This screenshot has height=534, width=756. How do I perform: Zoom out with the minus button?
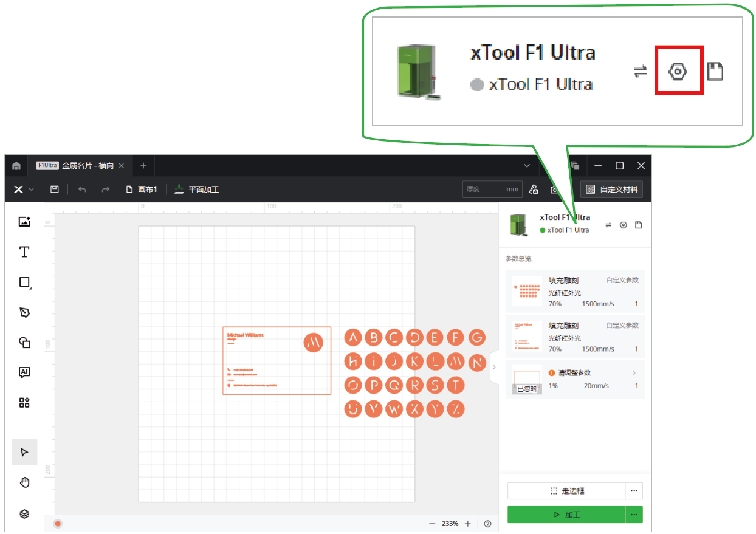coord(432,524)
